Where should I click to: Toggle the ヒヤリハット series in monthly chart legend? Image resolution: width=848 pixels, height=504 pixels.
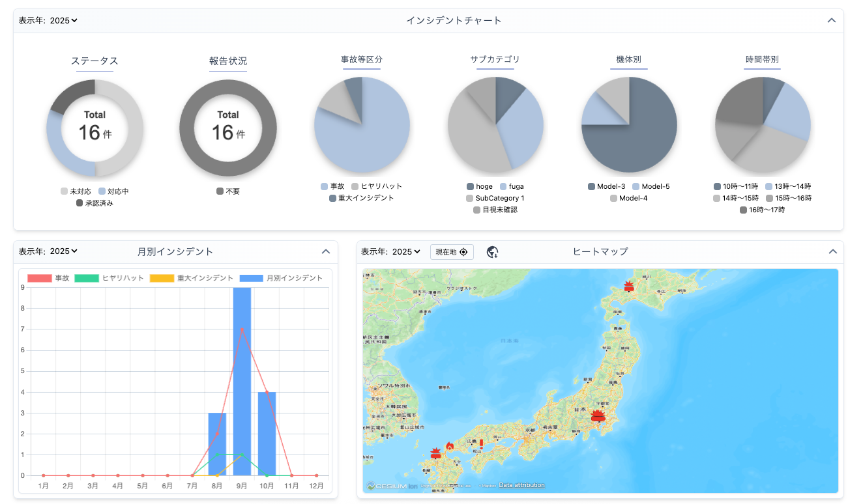110,278
